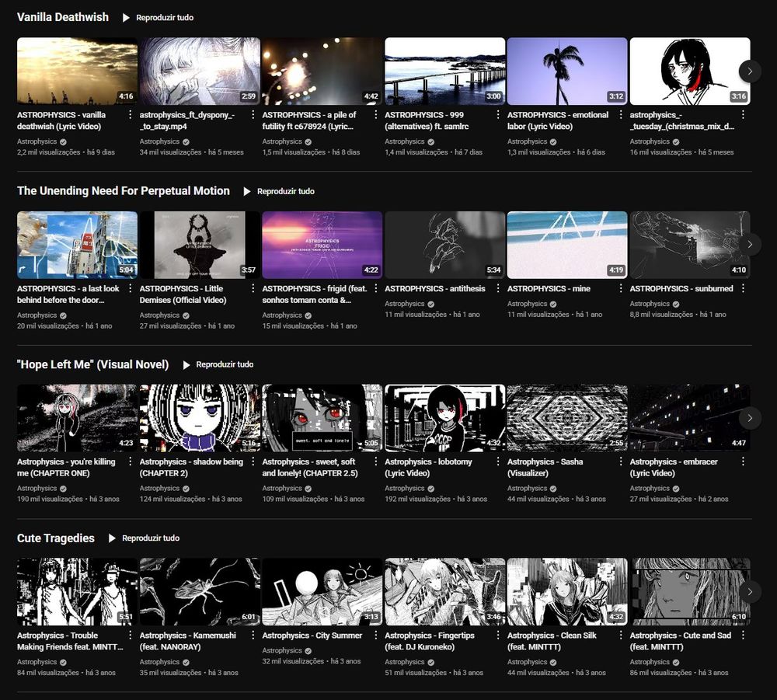777x700 pixels.
Task: Open options menu for Trouble Making Friends video
Action: (131, 635)
